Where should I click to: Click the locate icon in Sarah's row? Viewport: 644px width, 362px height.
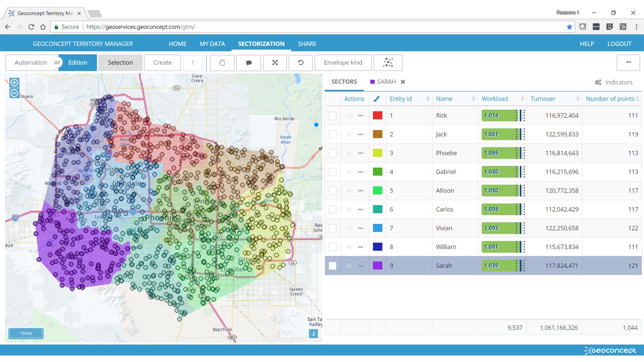pos(349,266)
